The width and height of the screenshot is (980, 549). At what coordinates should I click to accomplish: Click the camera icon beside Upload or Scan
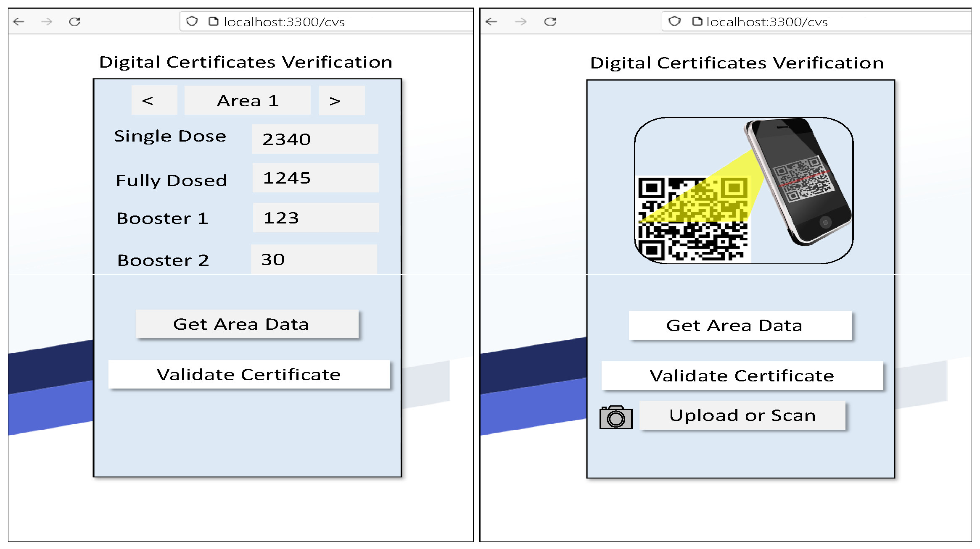pyautogui.click(x=615, y=417)
